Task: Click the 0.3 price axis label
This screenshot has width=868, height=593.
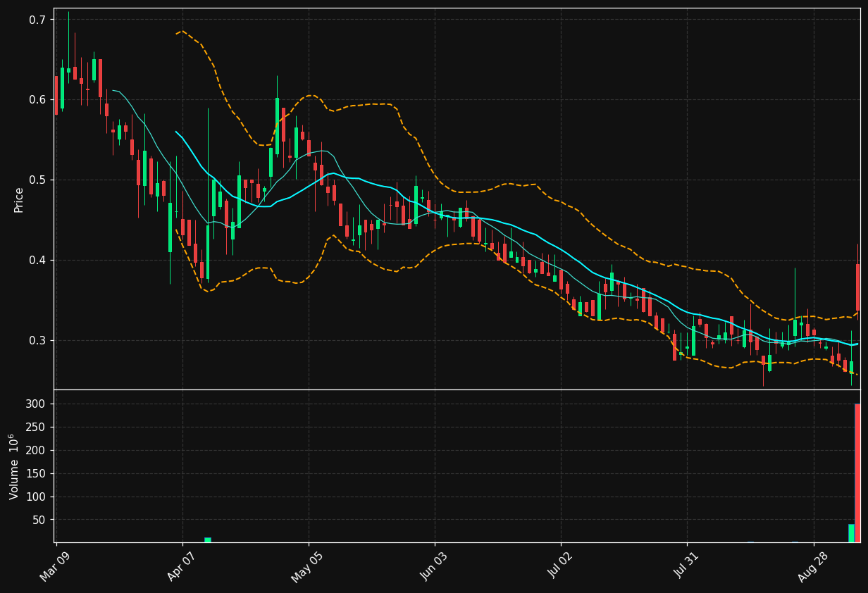Action: [37, 341]
